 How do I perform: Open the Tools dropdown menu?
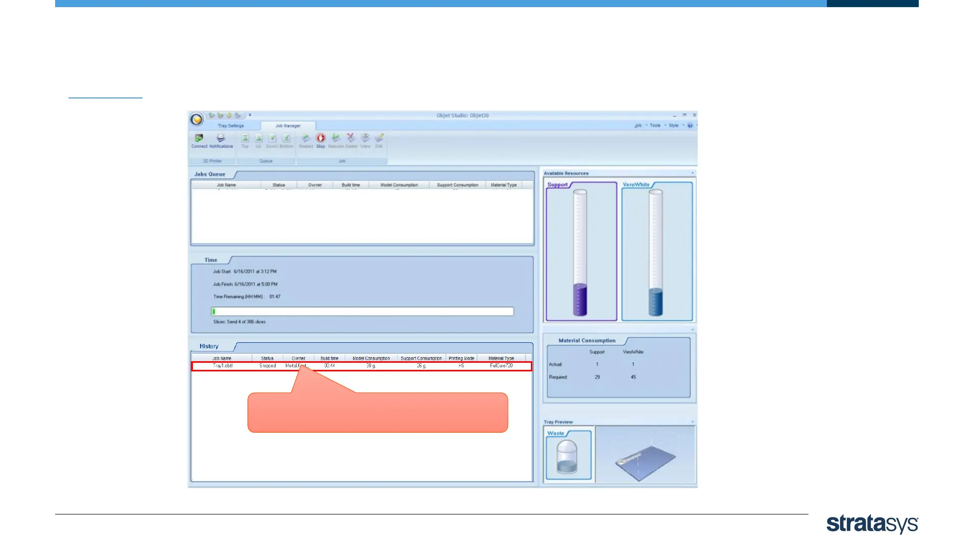point(655,126)
